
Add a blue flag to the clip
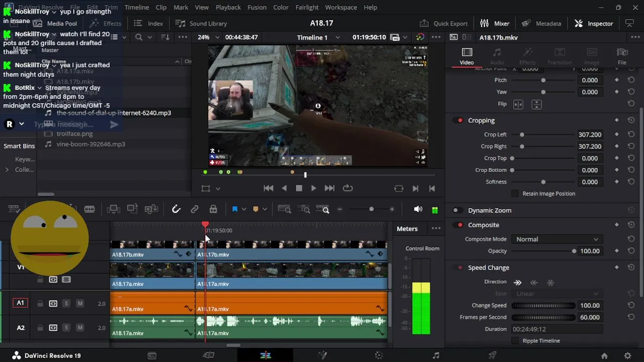pyautogui.click(x=234, y=209)
